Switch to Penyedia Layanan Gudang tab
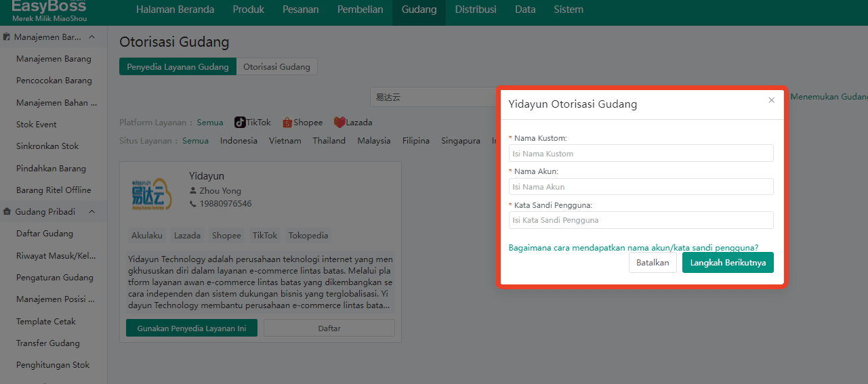868x384 pixels. [178, 66]
